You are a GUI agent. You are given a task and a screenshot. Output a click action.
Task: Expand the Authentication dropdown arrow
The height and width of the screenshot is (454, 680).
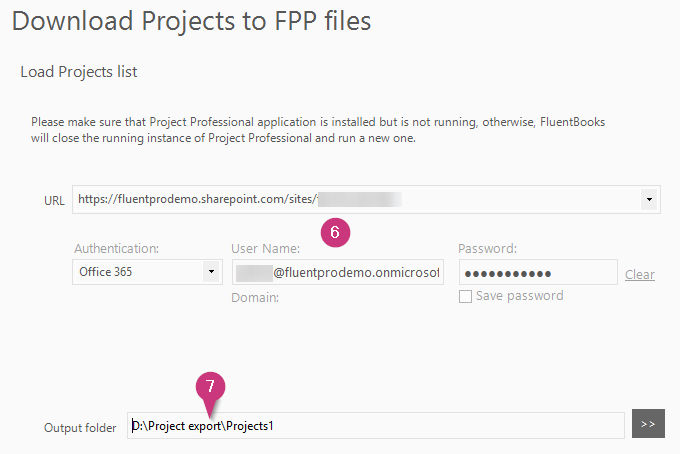(211, 272)
